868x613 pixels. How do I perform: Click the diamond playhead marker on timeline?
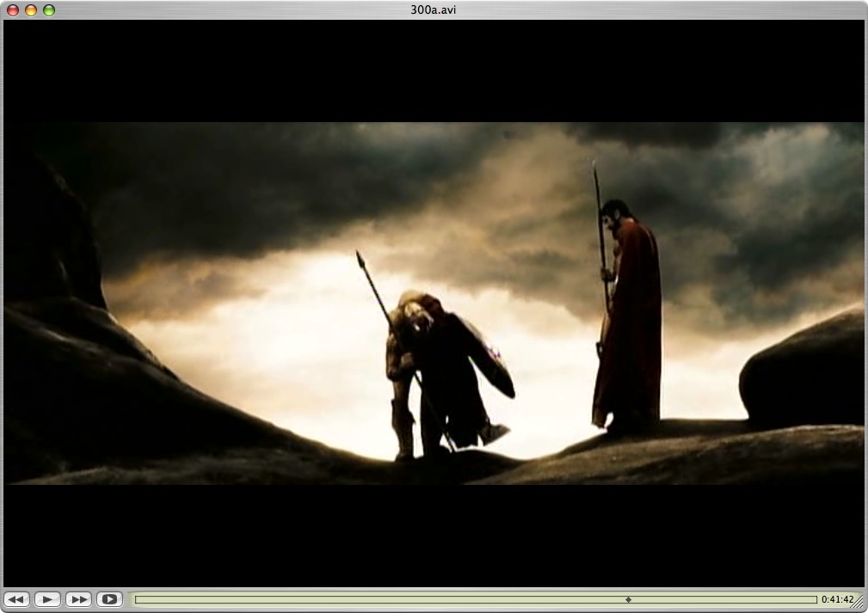point(628,600)
